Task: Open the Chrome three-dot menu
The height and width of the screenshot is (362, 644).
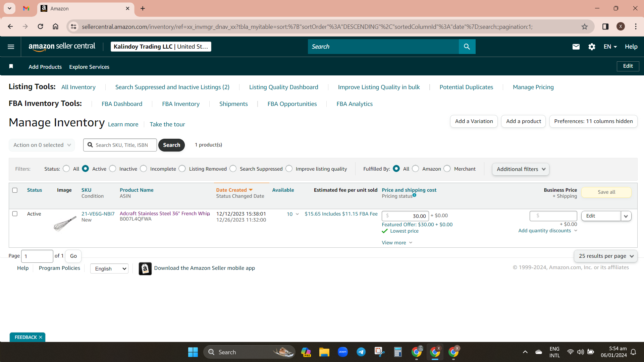Action: pyautogui.click(x=636, y=26)
